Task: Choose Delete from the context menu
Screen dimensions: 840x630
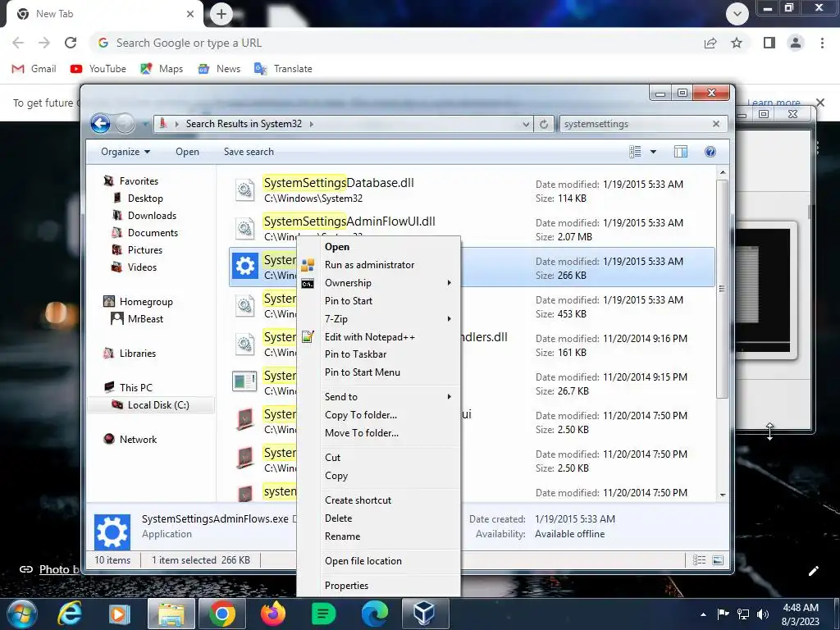Action: coord(378,518)
